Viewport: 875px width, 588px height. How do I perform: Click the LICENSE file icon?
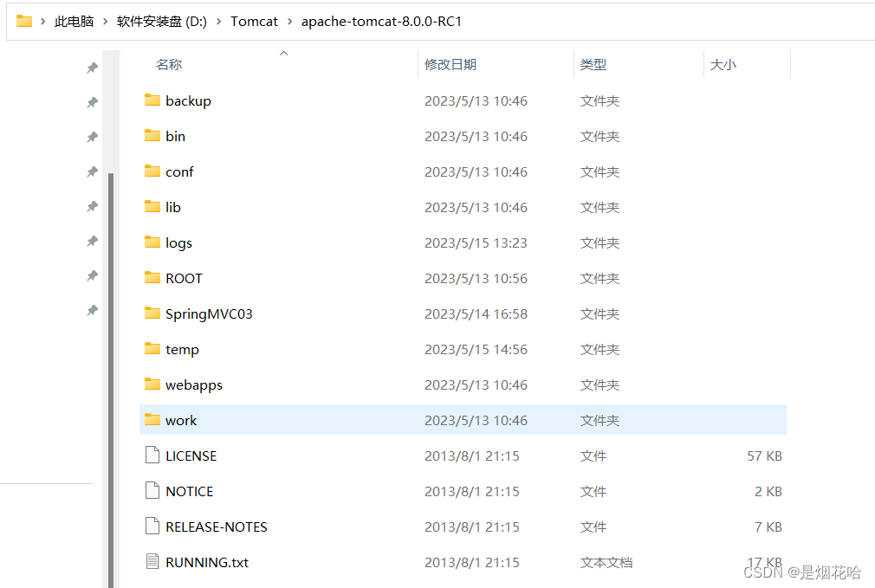pos(152,456)
